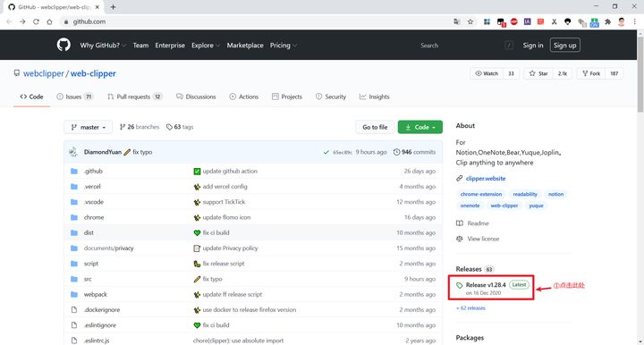Open Marketplace in the header
Screen dimensions: 644x345
click(x=245, y=45)
